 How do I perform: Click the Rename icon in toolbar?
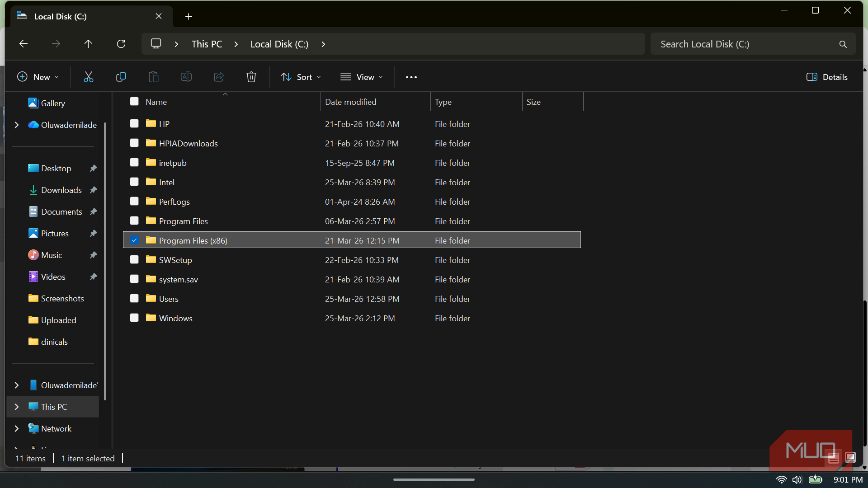[186, 77]
